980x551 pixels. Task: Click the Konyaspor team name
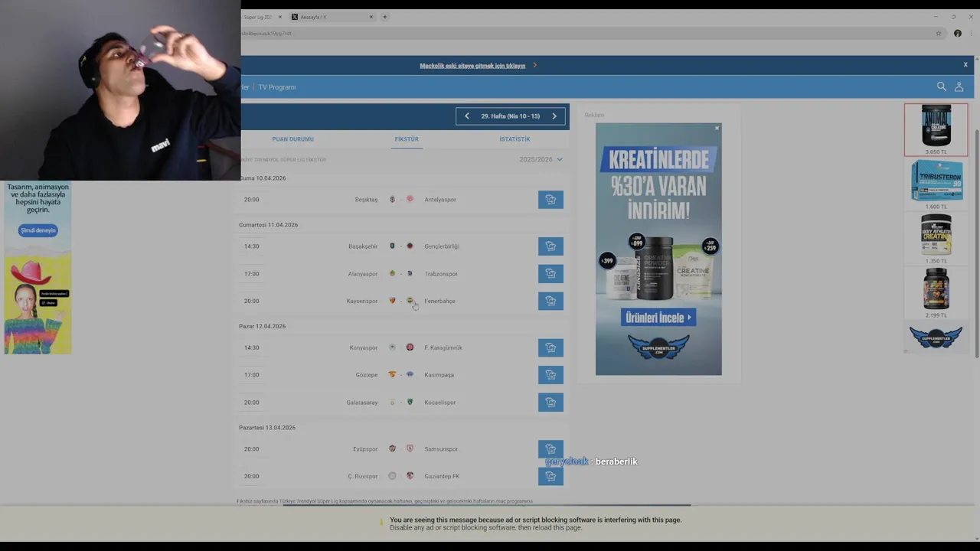pos(364,347)
